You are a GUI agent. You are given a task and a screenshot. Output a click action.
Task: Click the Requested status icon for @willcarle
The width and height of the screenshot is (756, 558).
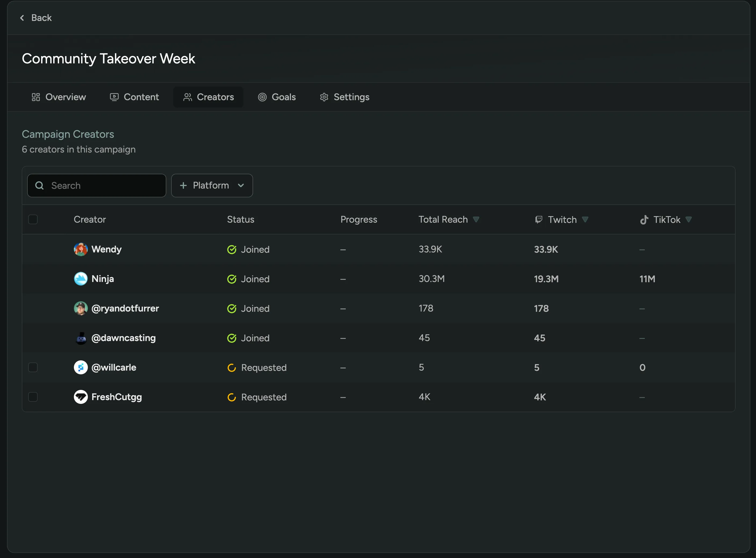point(232,368)
